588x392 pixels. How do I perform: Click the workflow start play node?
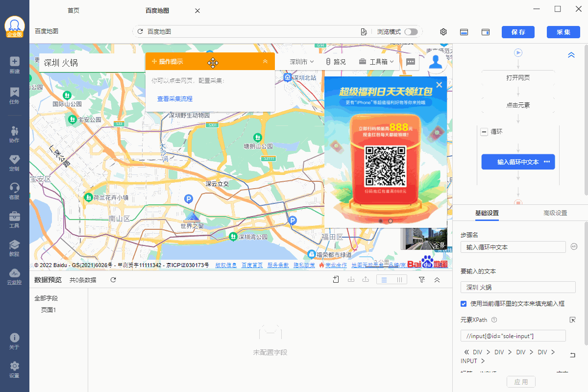[x=518, y=52]
